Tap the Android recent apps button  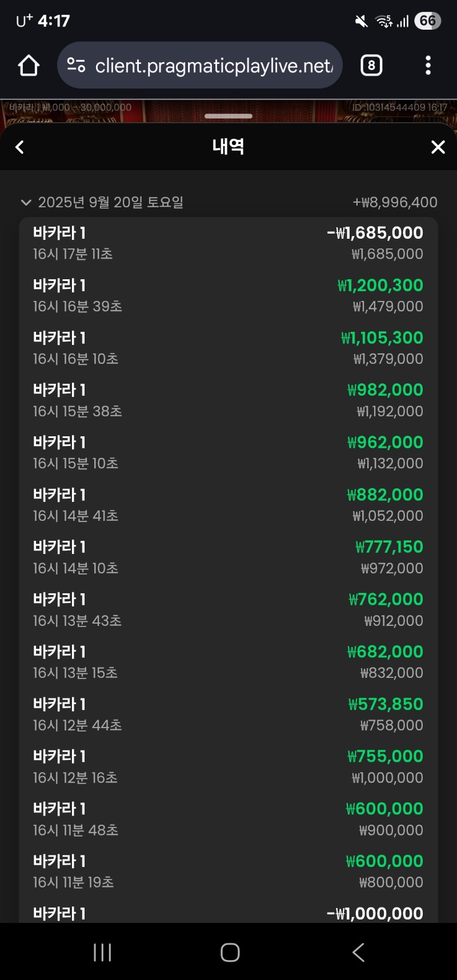tap(102, 952)
